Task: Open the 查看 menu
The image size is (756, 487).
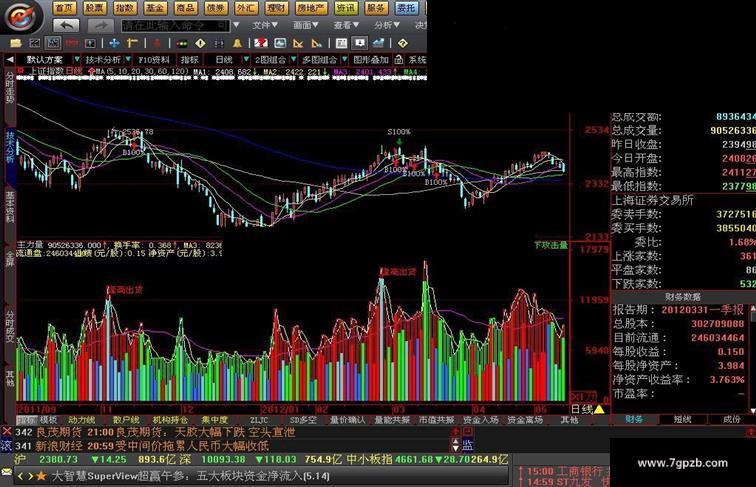Action: (346, 25)
